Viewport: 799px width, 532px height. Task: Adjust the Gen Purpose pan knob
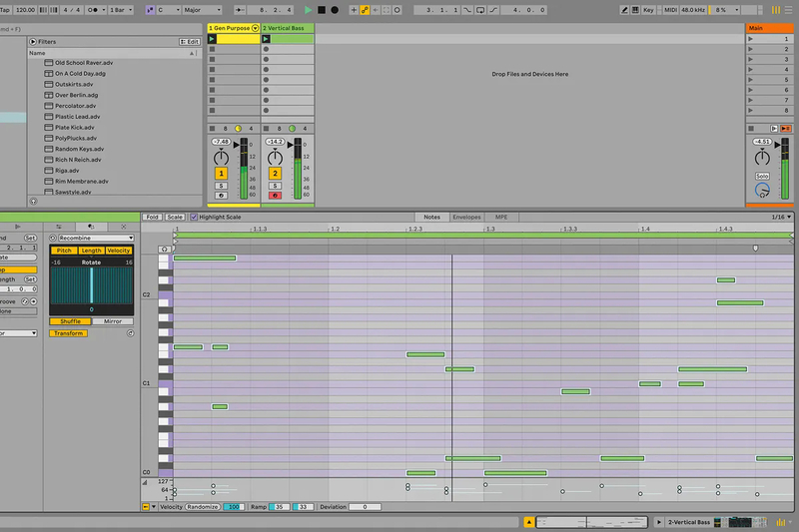pyautogui.click(x=221, y=158)
